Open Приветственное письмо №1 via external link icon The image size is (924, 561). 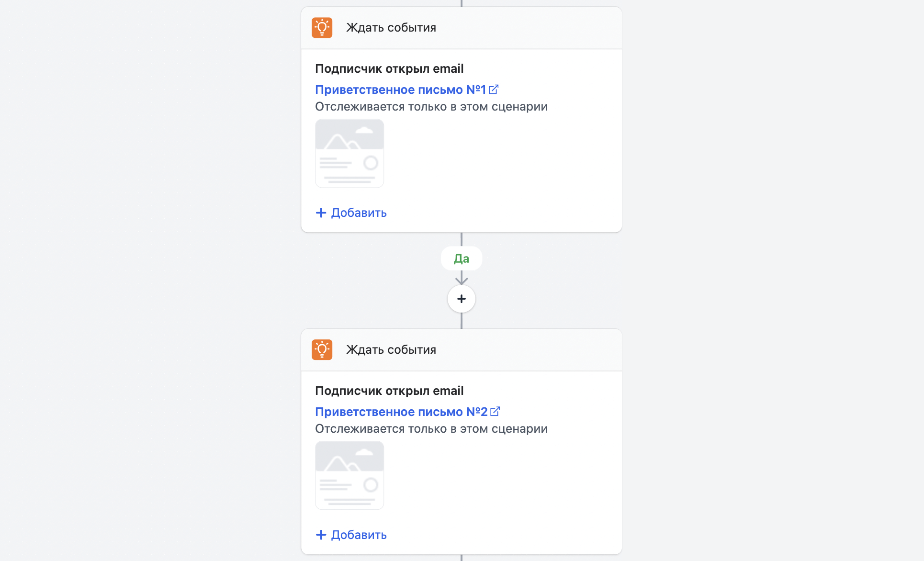click(x=494, y=89)
